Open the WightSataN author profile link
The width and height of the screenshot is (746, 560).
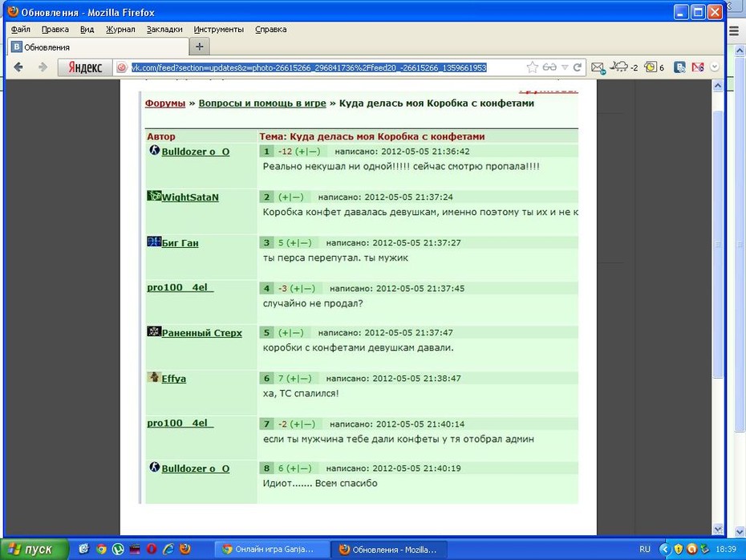(x=190, y=197)
